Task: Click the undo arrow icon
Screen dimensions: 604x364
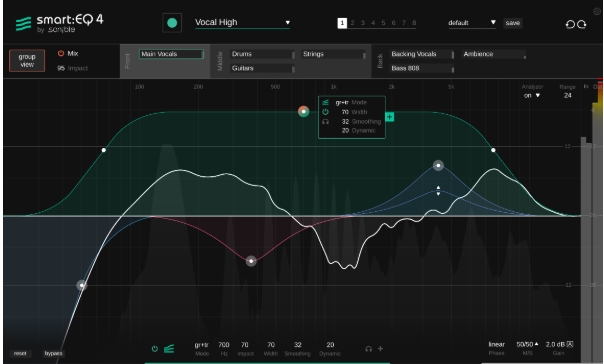Action: [x=570, y=24]
